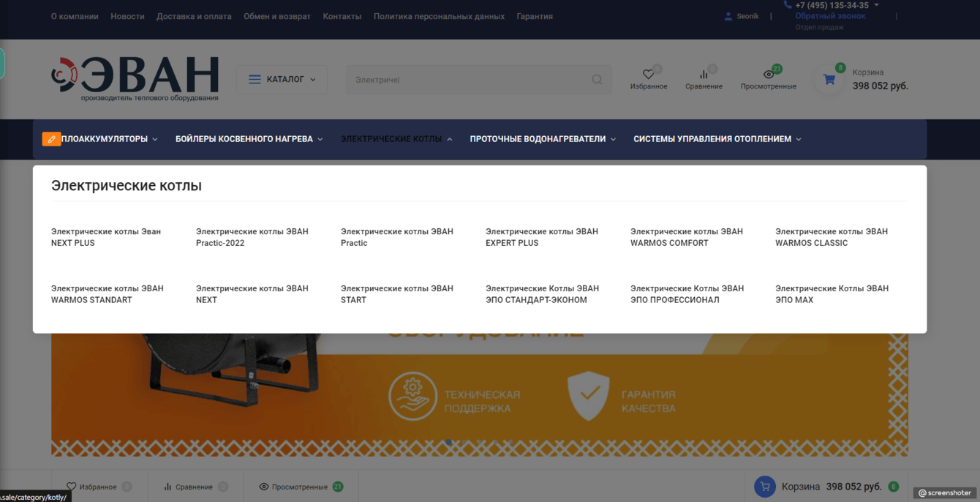The image size is (980, 502).
Task: Click the Гарантия качества shield icon on banner
Action: point(589,396)
